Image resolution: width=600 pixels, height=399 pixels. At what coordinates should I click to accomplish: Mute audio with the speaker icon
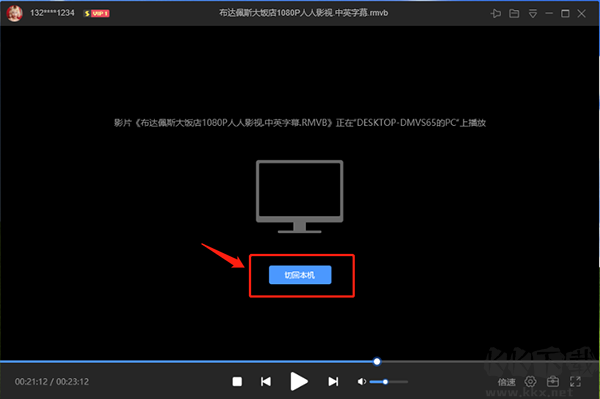coord(362,381)
